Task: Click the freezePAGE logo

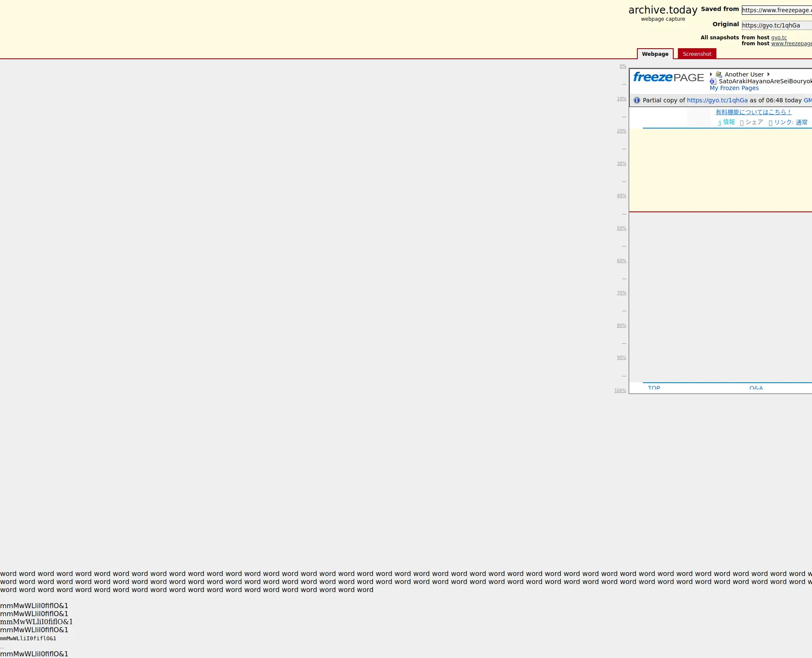Action: pyautogui.click(x=668, y=77)
